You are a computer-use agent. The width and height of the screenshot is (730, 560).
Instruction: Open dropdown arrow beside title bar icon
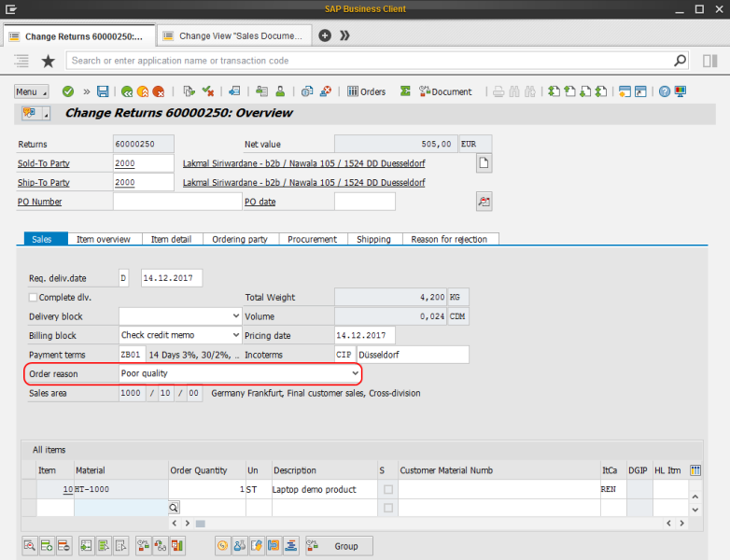tap(46, 113)
